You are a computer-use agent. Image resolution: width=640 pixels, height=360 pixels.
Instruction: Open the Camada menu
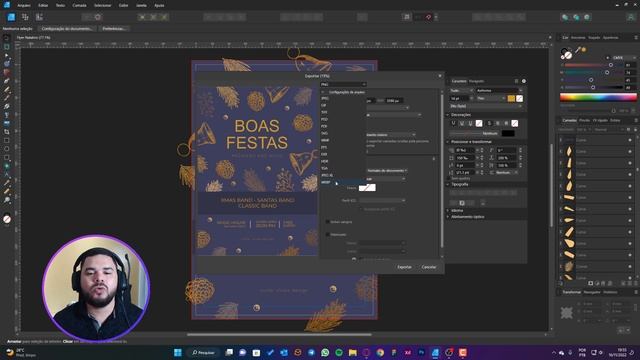[x=79, y=5]
